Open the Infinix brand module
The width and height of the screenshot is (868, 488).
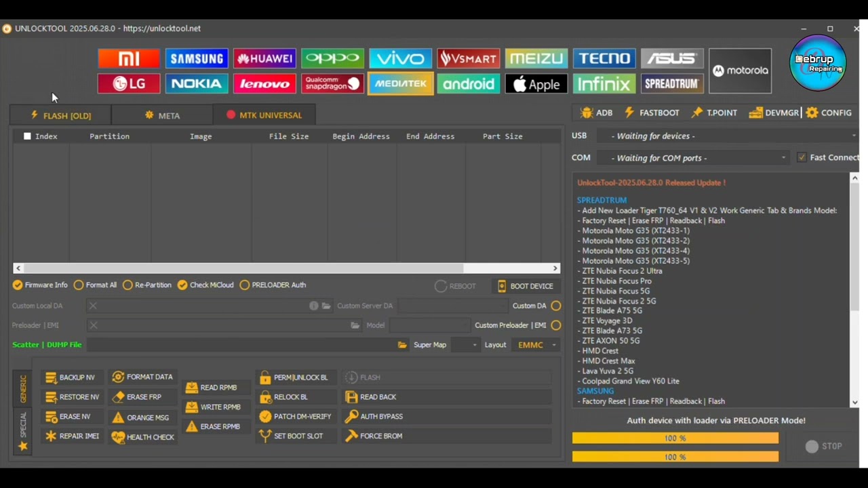pyautogui.click(x=604, y=83)
